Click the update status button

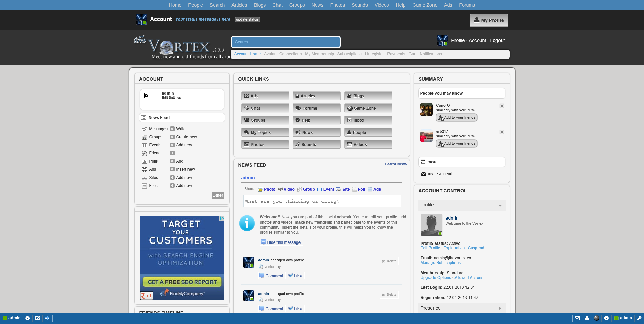pyautogui.click(x=247, y=20)
